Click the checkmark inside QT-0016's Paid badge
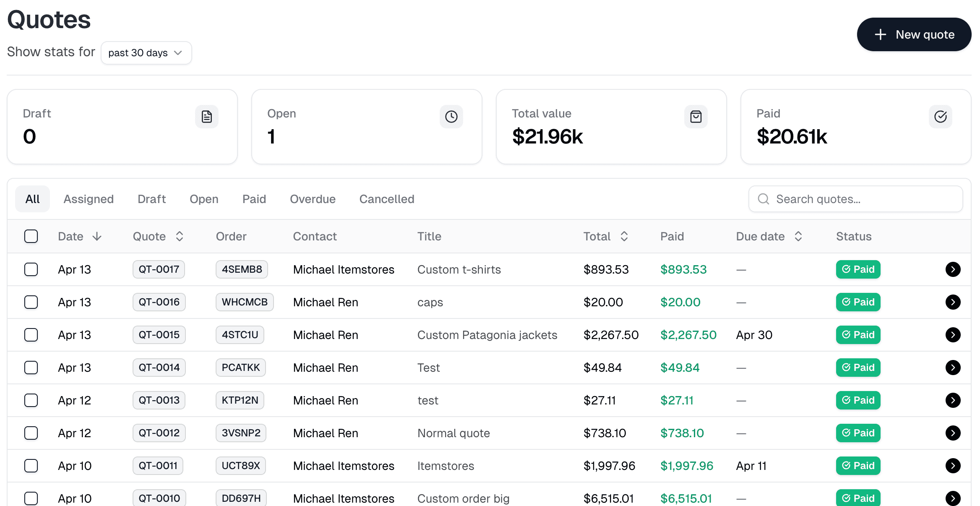The image size is (980, 506). [846, 302]
